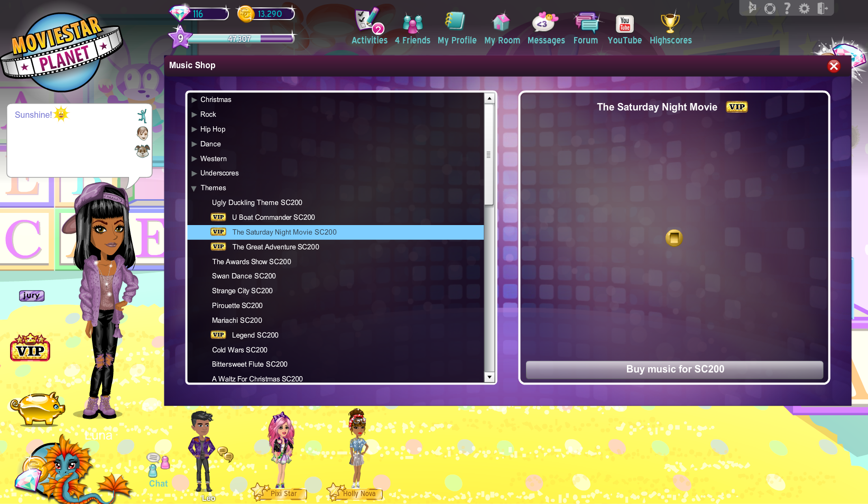This screenshot has width=868, height=504.
Task: Click the logout door icon
Action: (x=822, y=8)
